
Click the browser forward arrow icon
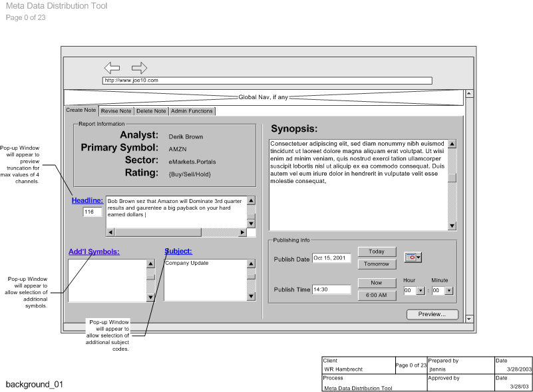click(x=139, y=68)
